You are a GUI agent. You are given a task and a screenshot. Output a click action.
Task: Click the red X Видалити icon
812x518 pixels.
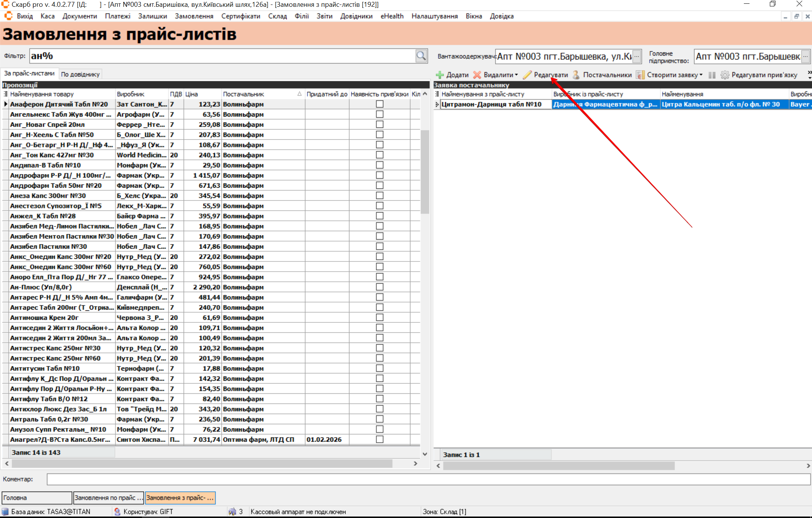click(477, 75)
